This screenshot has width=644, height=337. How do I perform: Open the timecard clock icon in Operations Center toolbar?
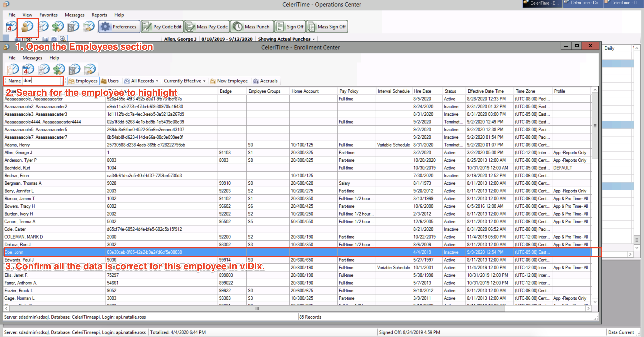point(43,26)
